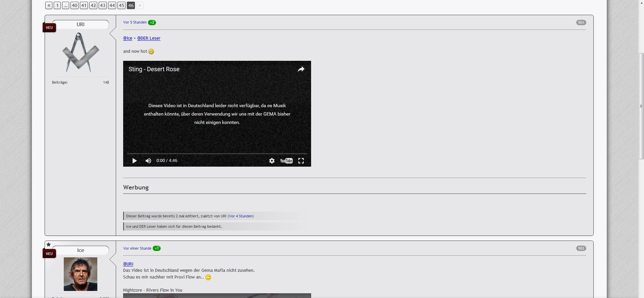Go to page 42
The height and width of the screenshot is (298, 644).
[93, 5]
